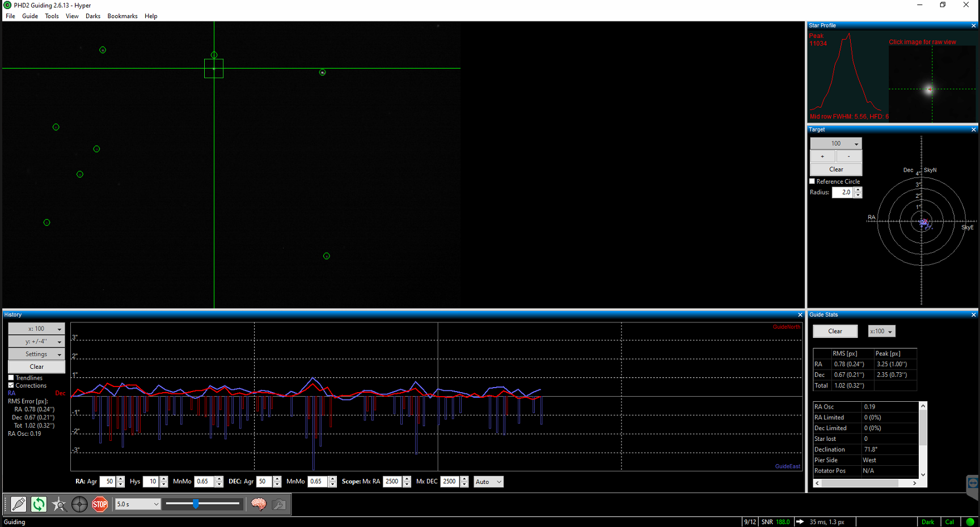Open the Help menu

(x=151, y=16)
